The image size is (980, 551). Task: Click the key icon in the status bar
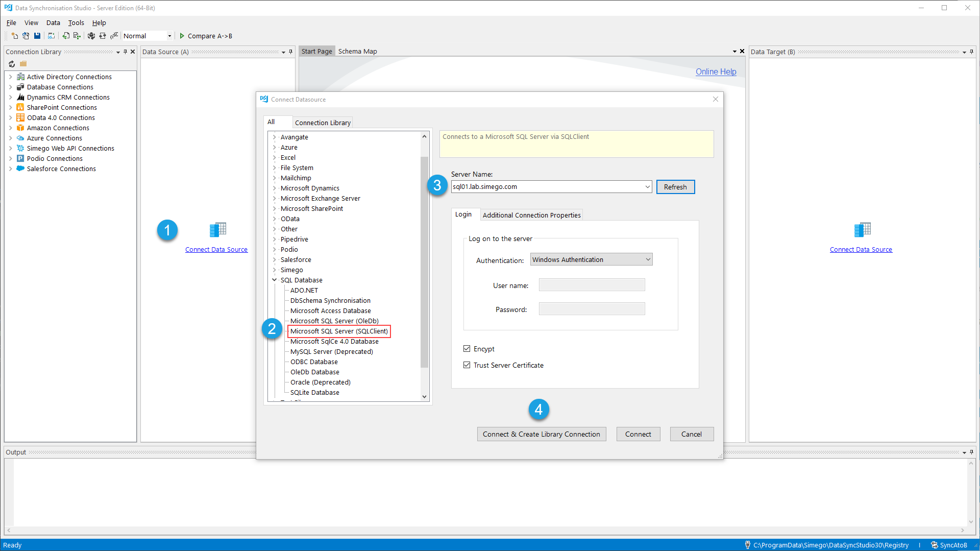click(747, 545)
